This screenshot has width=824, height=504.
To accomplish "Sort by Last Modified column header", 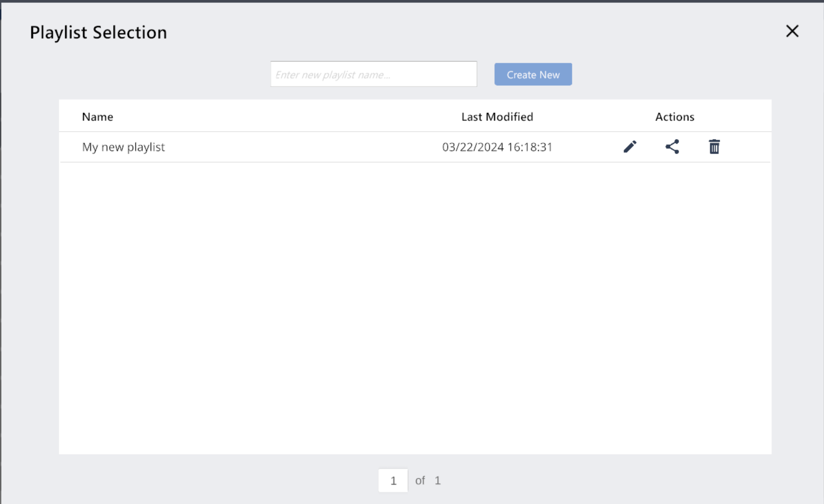I will (x=497, y=117).
